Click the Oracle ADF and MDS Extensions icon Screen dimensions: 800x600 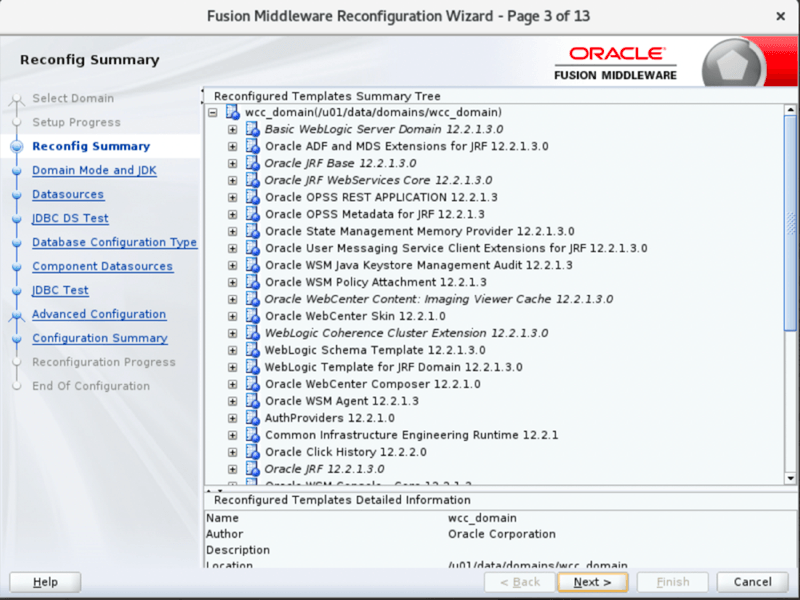pyautogui.click(x=253, y=146)
